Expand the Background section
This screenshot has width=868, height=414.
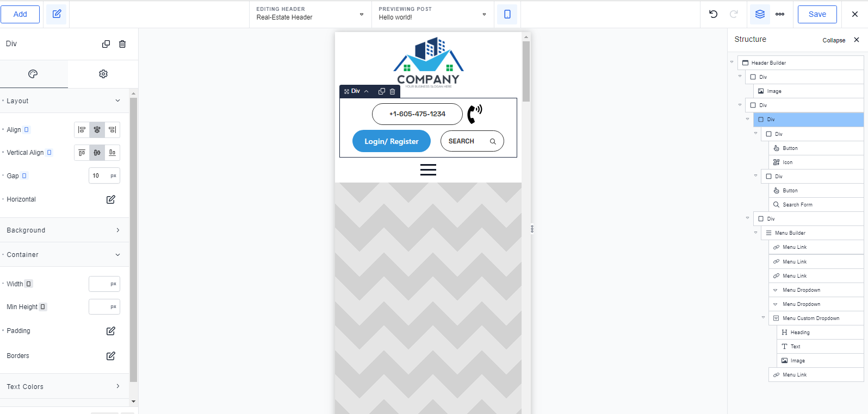(x=64, y=230)
